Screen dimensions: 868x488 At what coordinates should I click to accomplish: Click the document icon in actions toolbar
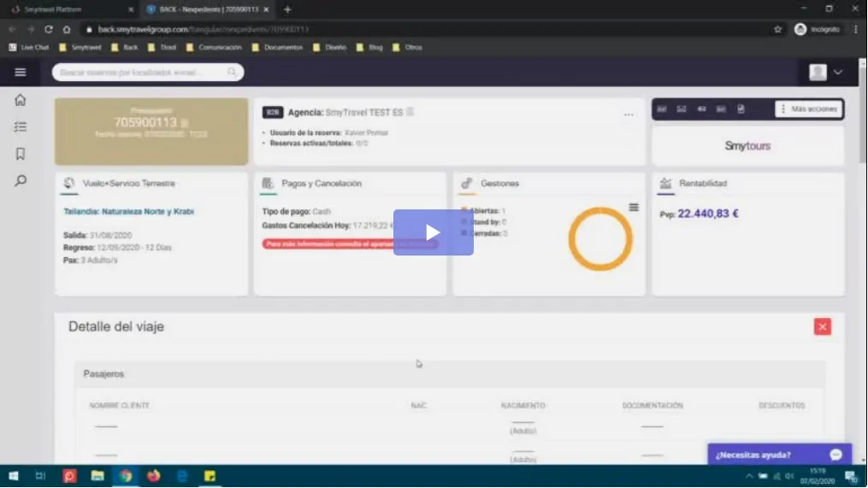[x=741, y=109]
